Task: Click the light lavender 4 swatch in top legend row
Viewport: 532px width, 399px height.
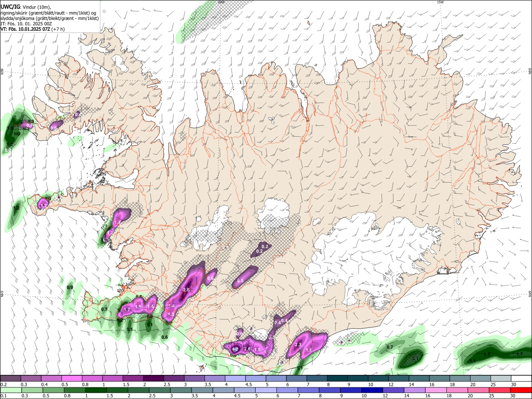Action: (x=235, y=378)
